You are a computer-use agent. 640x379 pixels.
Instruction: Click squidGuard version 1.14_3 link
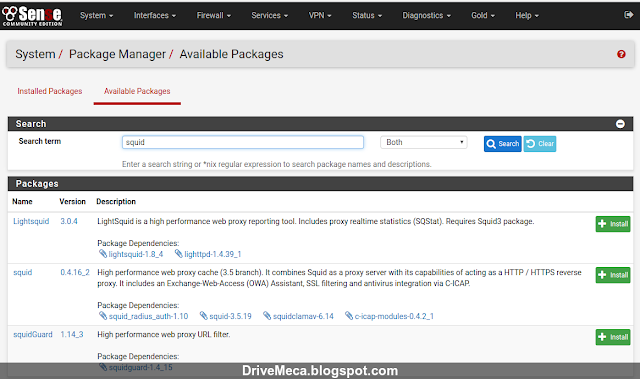[72, 334]
